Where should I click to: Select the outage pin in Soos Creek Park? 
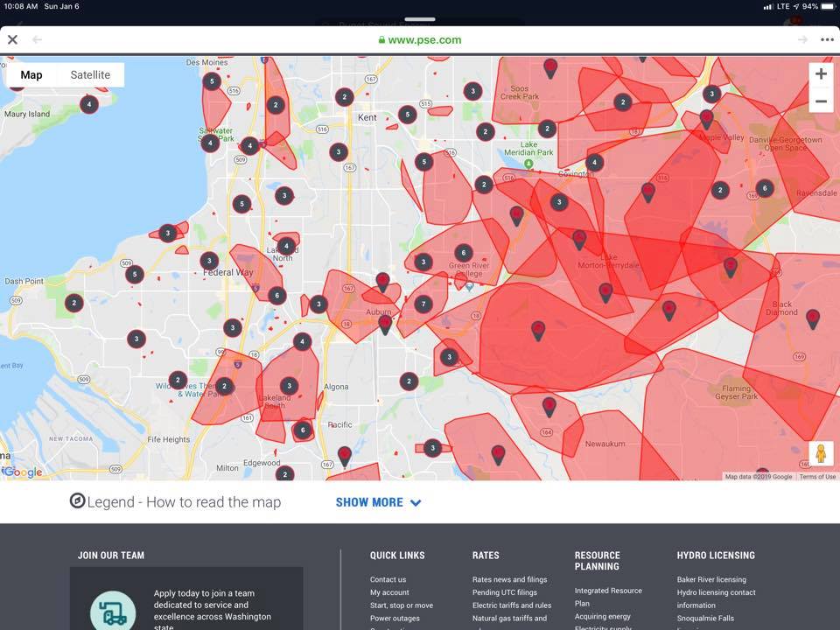click(550, 68)
